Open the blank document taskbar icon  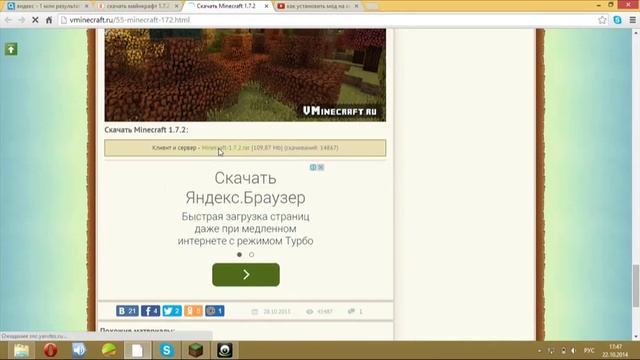tap(137, 350)
